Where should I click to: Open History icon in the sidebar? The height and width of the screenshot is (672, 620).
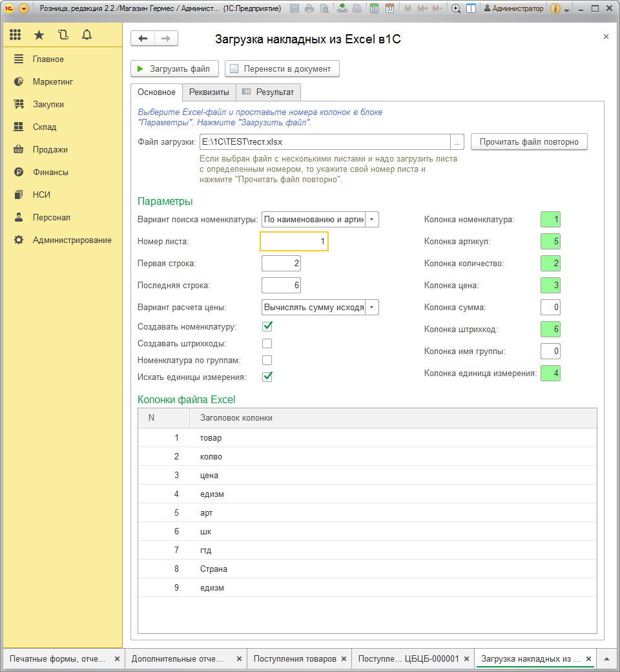click(63, 35)
